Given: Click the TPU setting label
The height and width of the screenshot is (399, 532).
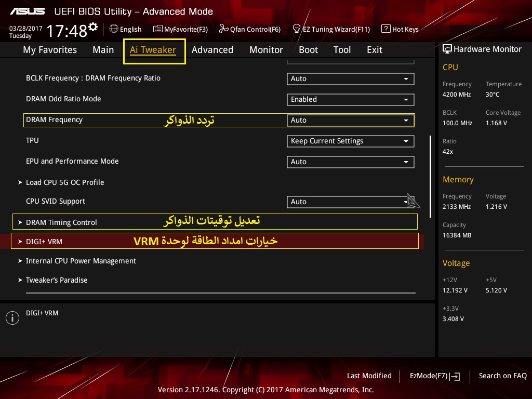Looking at the screenshot, I should 32,140.
